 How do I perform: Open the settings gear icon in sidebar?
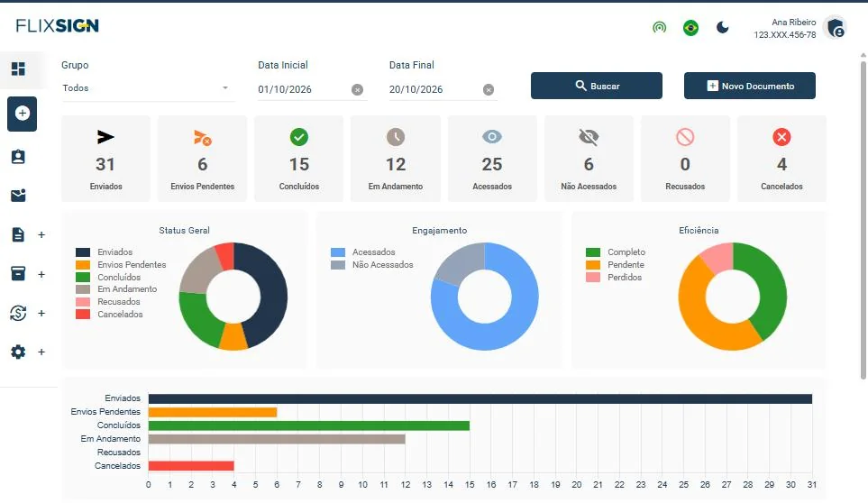[18, 352]
